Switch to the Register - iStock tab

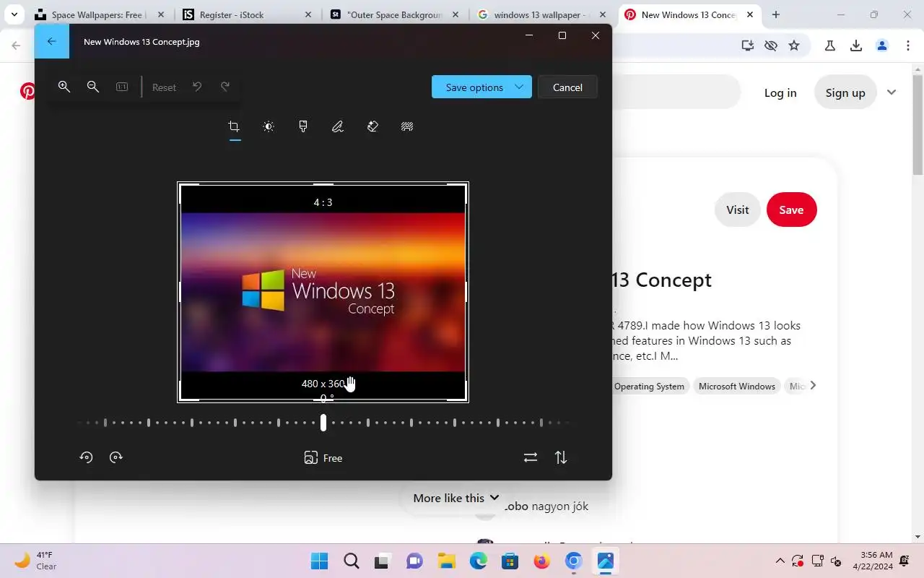[x=248, y=14]
